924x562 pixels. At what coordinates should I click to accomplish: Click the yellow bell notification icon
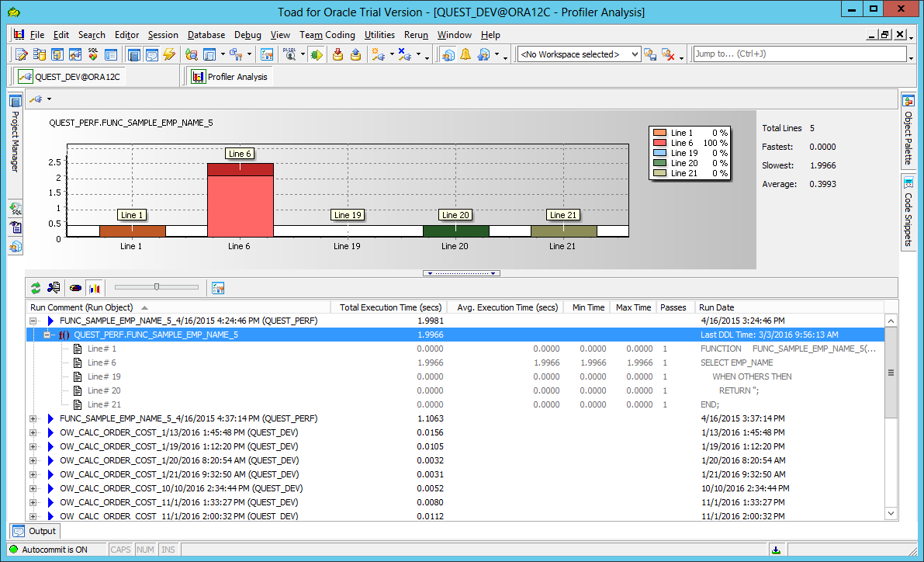click(x=465, y=55)
